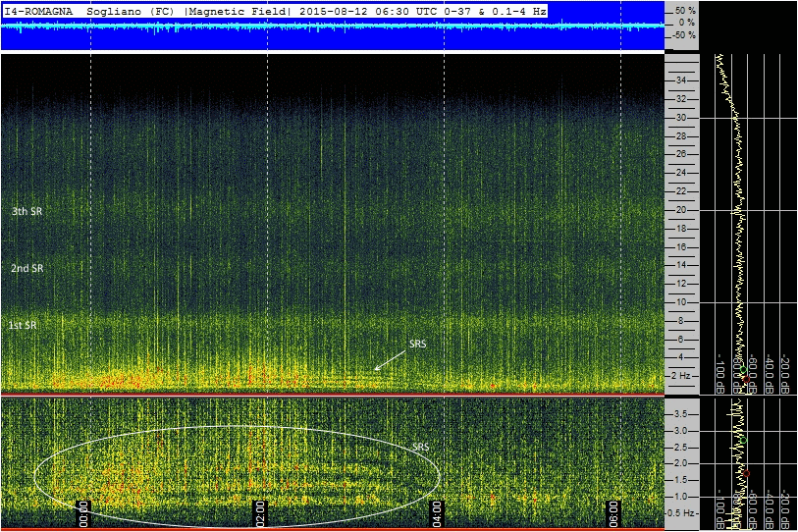Click the 10 mark on frequency scale

680,302
